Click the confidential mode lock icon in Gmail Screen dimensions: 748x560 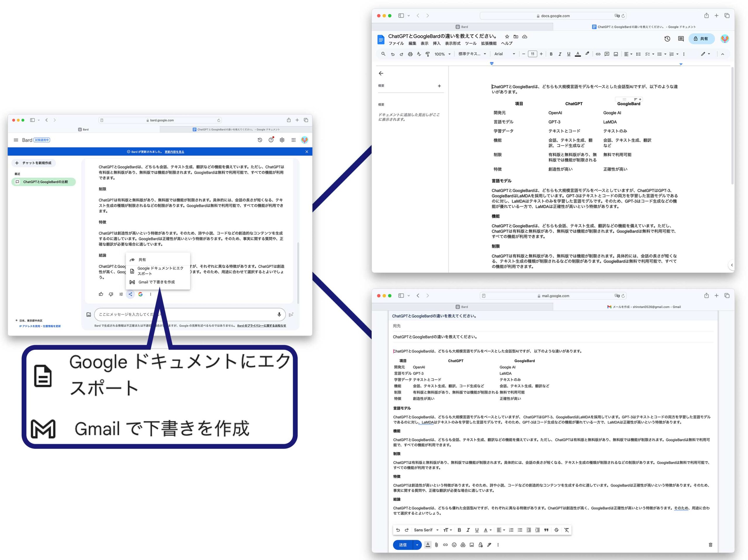481,545
